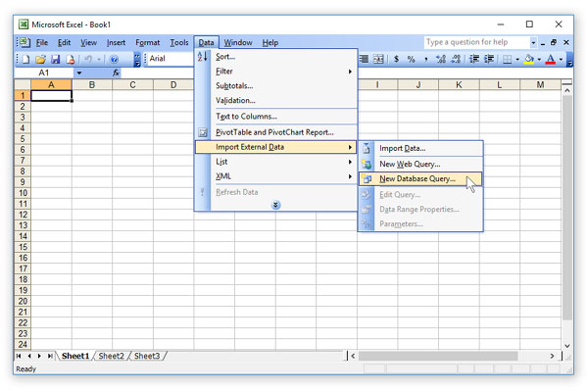
Task: Choose Text to Columns... menu item
Action: [276, 117]
